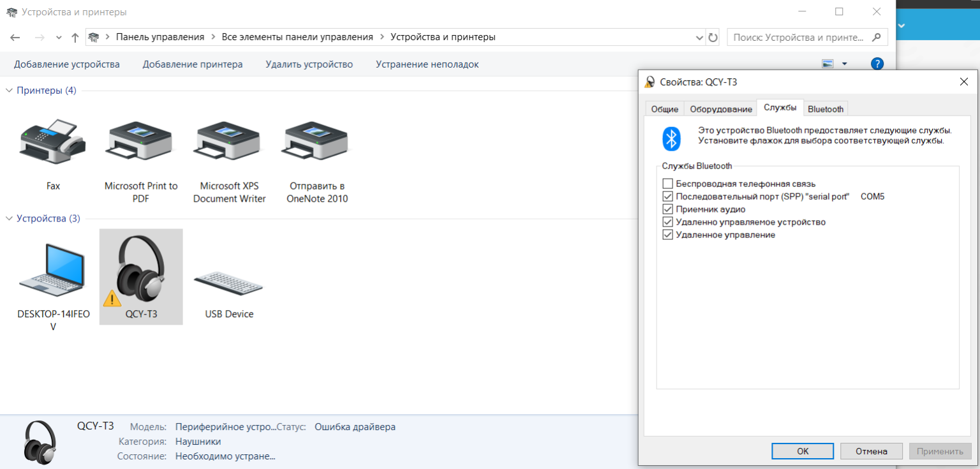Click the Apply (Применить) button
The image size is (980, 469).
tap(940, 451)
